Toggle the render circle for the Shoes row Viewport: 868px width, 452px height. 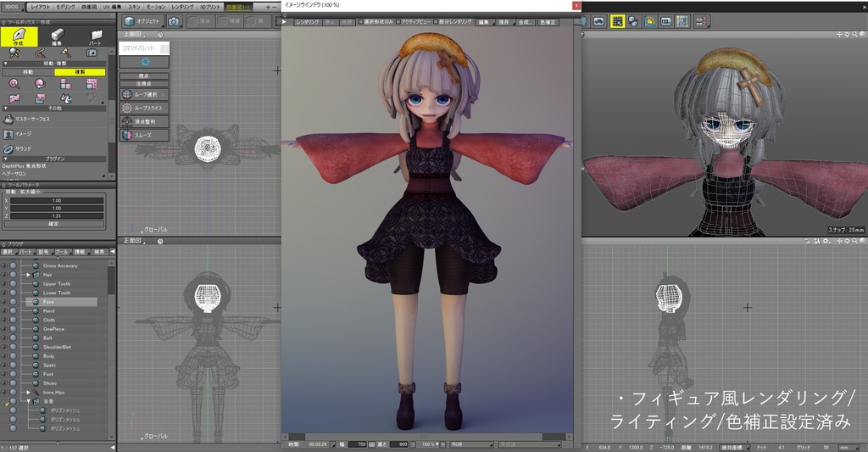[13, 383]
